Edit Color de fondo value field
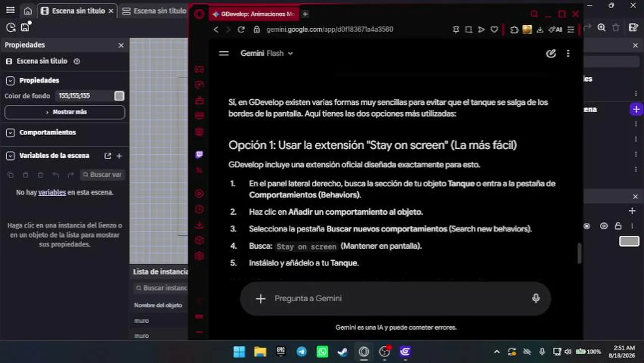The image size is (644, 363). click(83, 96)
